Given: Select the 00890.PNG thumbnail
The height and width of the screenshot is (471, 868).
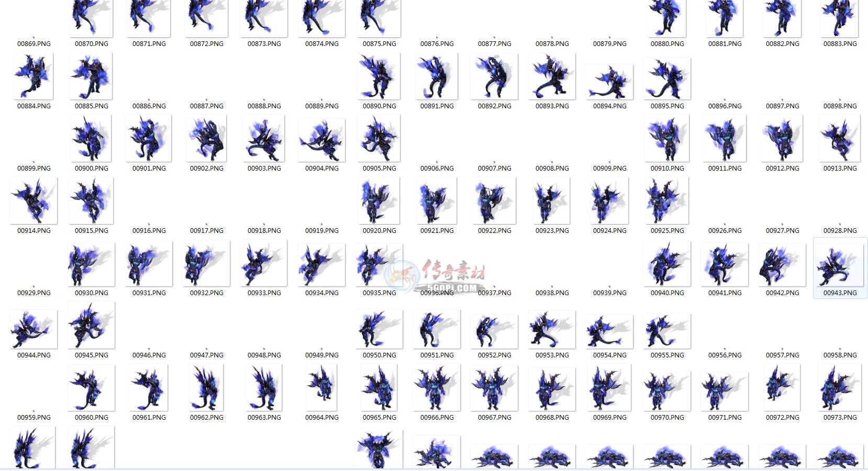Looking at the screenshot, I should 379,77.
